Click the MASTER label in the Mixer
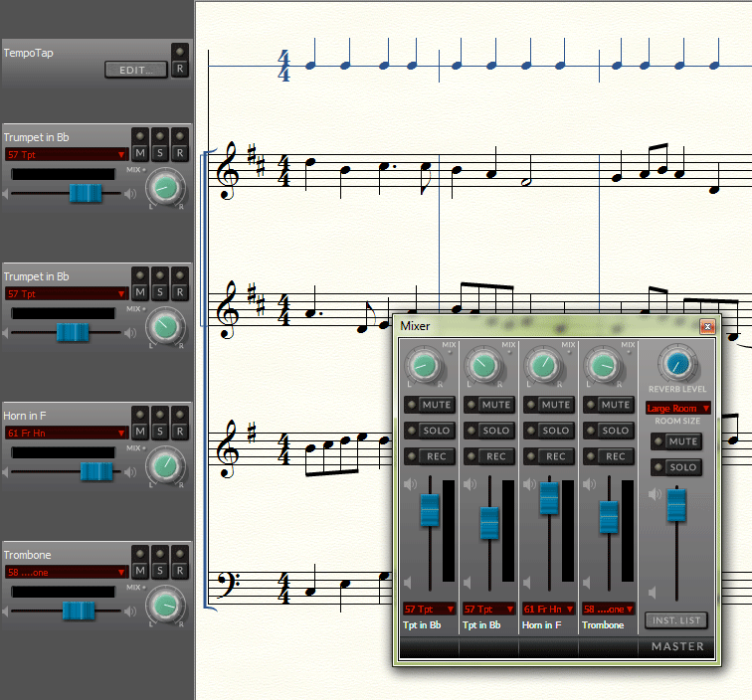 (676, 646)
